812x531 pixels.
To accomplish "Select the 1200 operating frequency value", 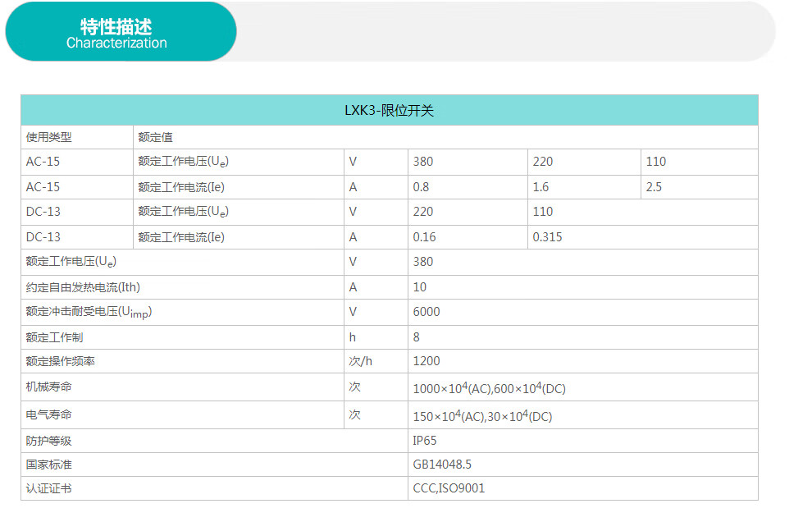I will click(x=427, y=361).
